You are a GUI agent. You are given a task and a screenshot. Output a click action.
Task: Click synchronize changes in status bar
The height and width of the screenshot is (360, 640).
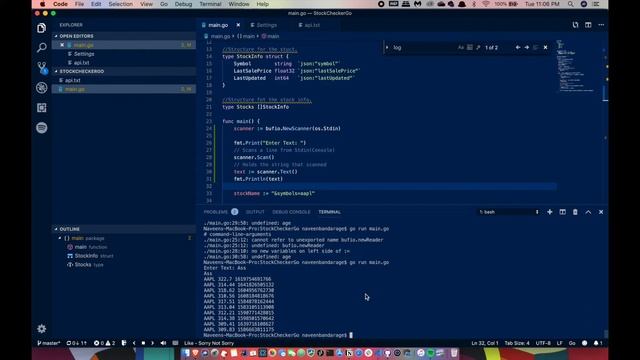[76, 343]
